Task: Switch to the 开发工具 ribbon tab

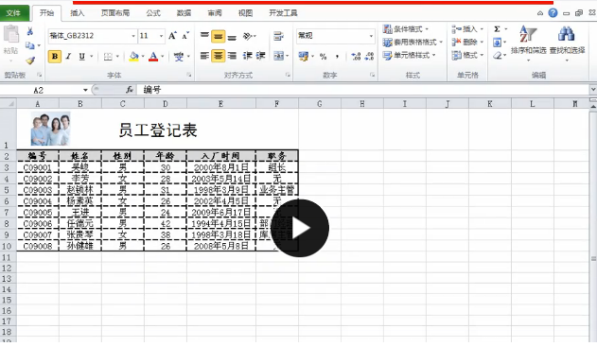Action: [x=283, y=13]
